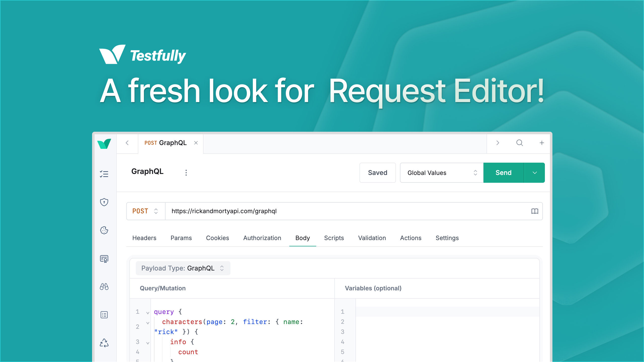Image resolution: width=644 pixels, height=362 pixels.
Task: Click first line of Variables editor
Action: click(447, 312)
